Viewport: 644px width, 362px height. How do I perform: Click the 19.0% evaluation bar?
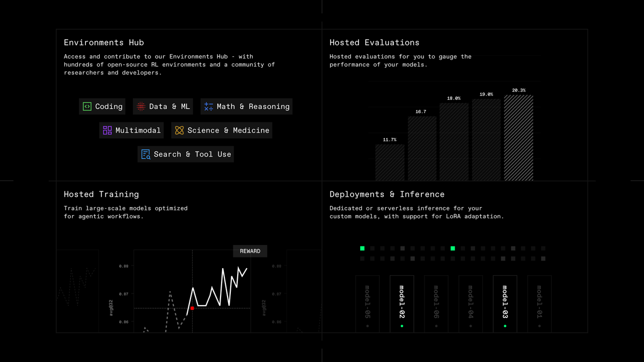click(x=486, y=140)
